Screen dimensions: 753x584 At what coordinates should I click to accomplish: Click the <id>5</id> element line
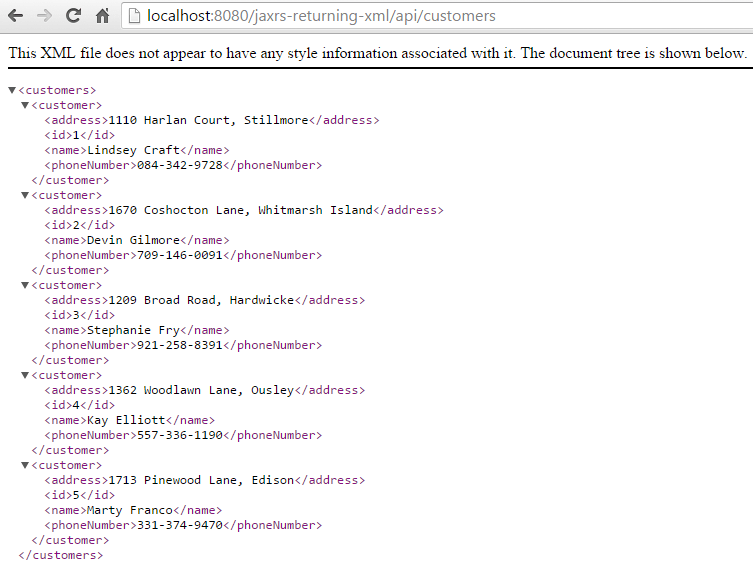pos(80,495)
